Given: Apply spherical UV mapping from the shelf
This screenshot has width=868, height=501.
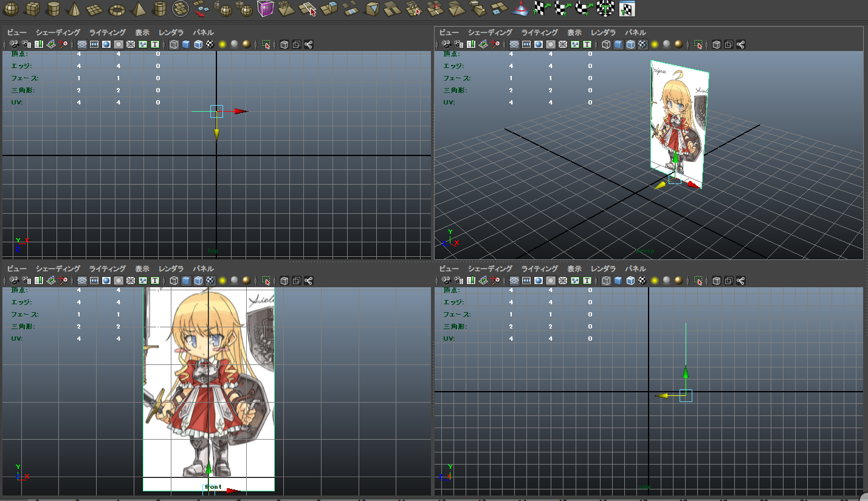Looking at the screenshot, I should pyautogui.click(x=584, y=9).
